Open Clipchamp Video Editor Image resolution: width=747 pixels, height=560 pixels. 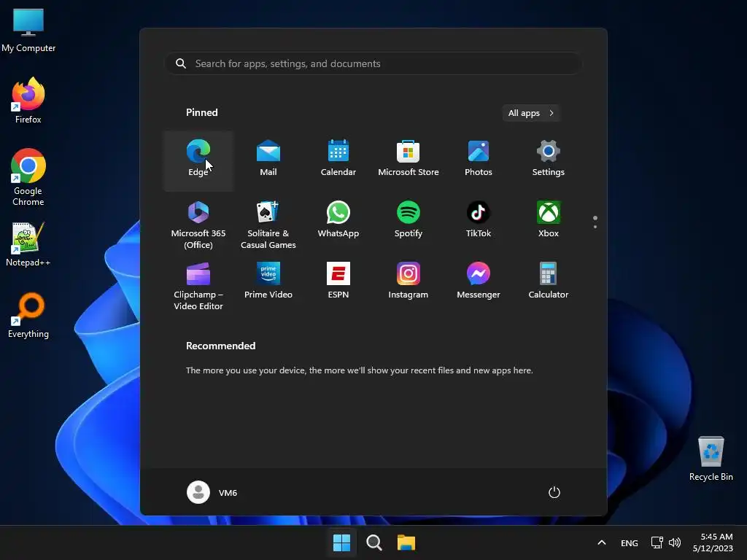tap(198, 286)
